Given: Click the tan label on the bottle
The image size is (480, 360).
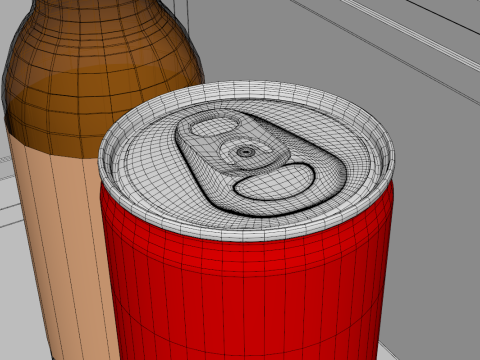Looking at the screenshot, I should tap(63, 247).
